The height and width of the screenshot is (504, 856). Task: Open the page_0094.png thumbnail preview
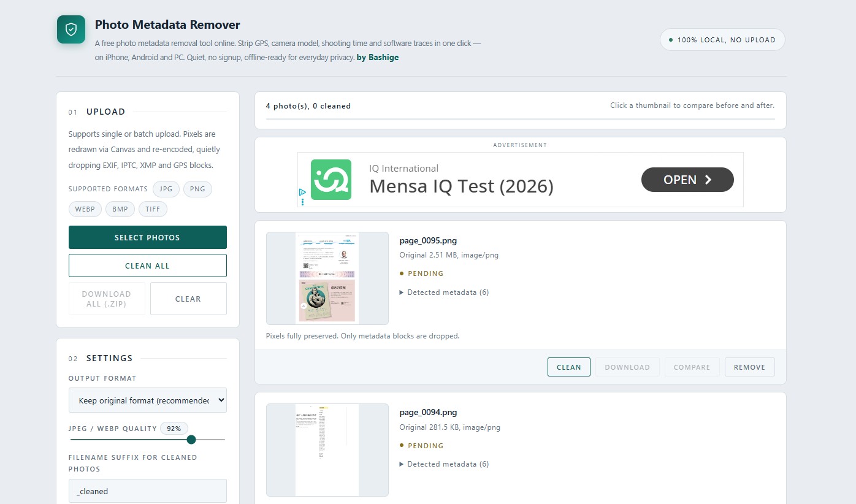pyautogui.click(x=327, y=450)
